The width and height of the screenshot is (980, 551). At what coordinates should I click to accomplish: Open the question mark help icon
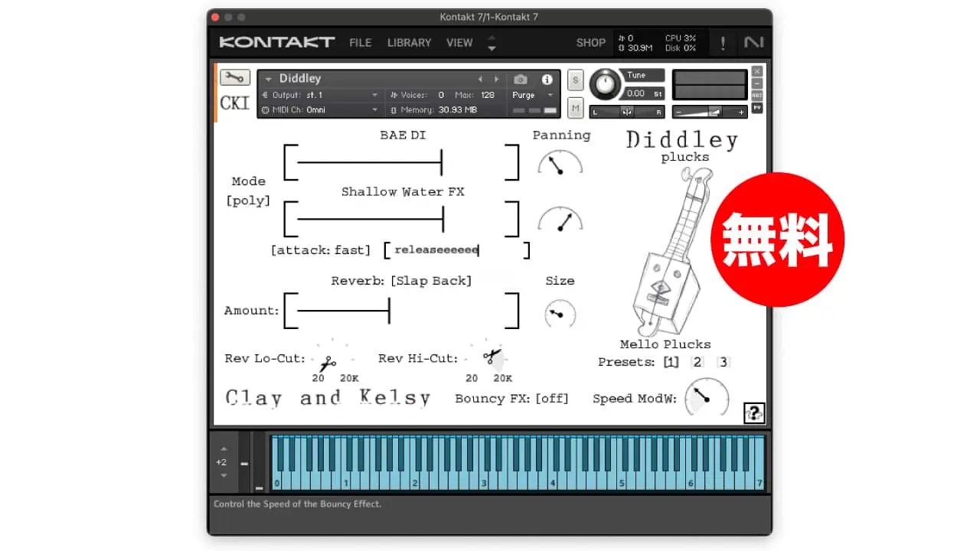[754, 413]
